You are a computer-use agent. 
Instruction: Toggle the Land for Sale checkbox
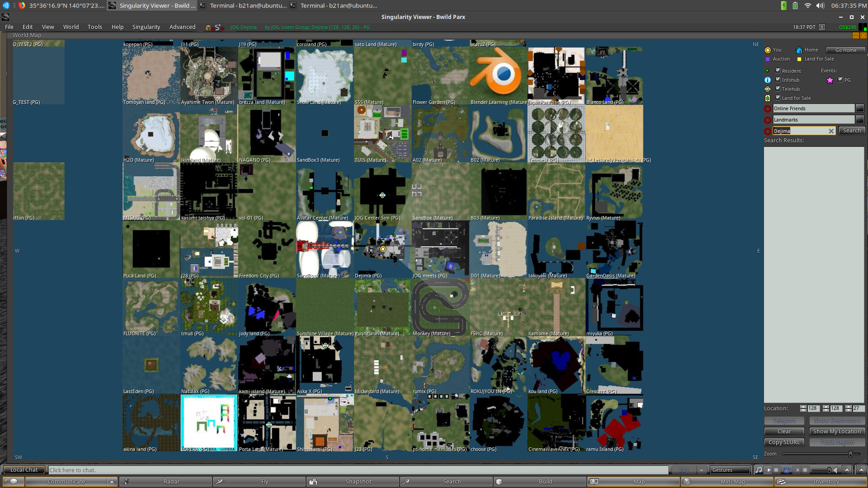(x=778, y=98)
